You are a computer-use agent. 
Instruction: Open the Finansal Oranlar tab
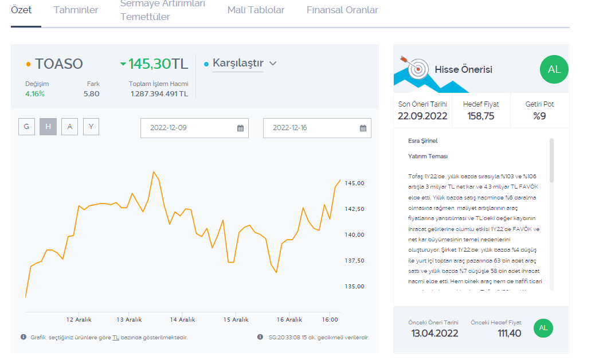point(342,10)
